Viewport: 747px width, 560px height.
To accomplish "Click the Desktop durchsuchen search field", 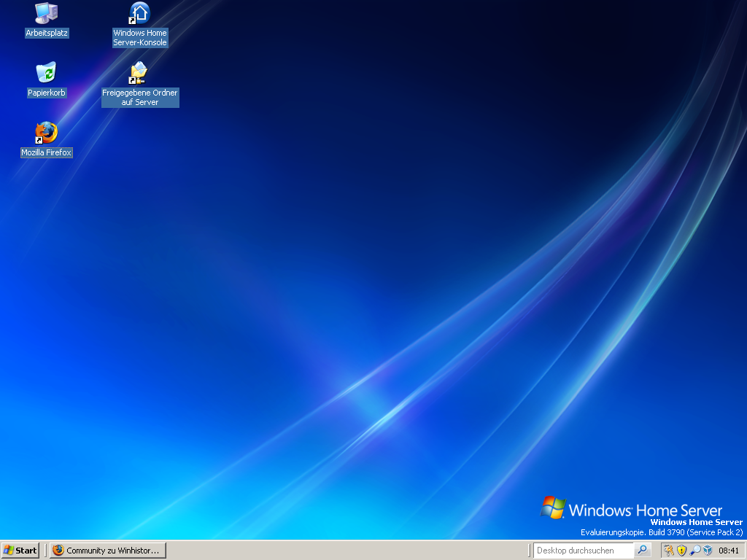I will pyautogui.click(x=584, y=551).
